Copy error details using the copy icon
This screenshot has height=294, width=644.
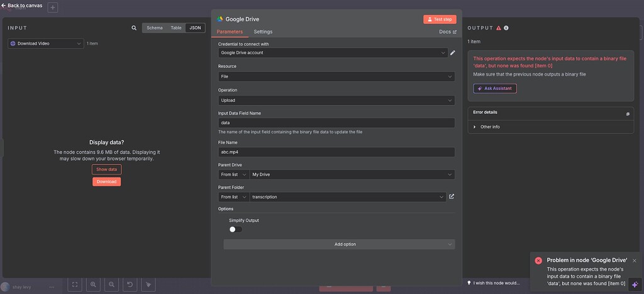click(x=627, y=114)
